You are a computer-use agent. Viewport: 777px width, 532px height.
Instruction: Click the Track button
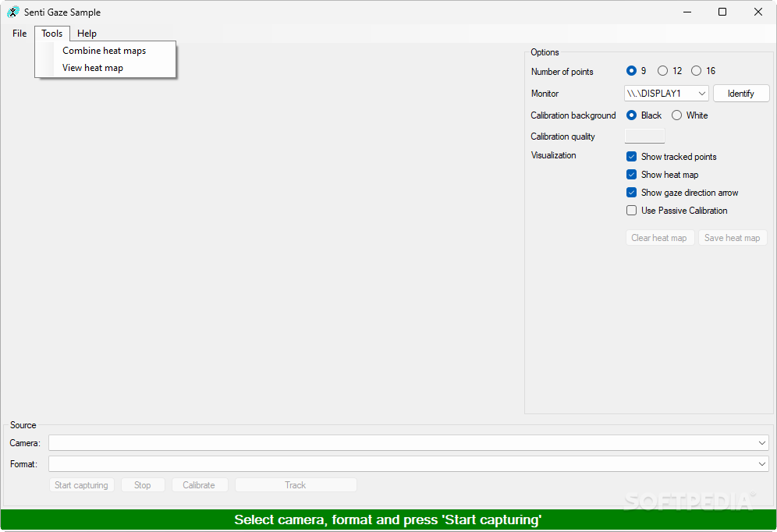pyautogui.click(x=296, y=485)
